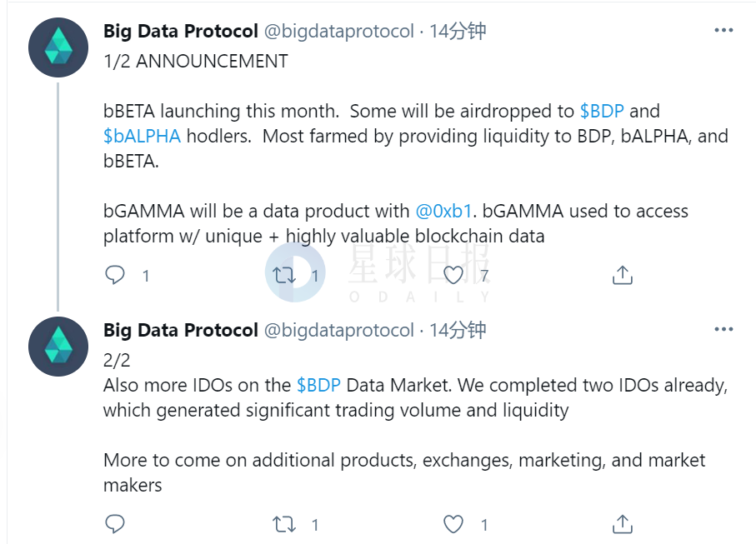Click the first tweet's Big Data Protocol display name

pyautogui.click(x=180, y=31)
